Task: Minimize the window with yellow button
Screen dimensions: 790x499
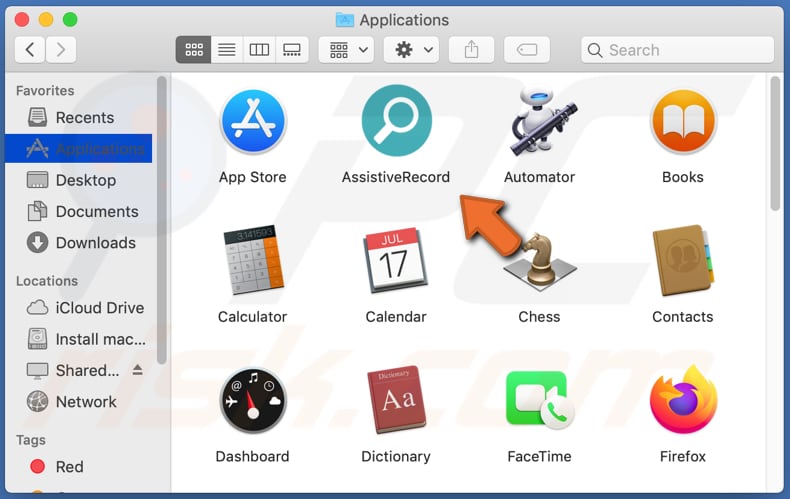Action: [x=46, y=20]
